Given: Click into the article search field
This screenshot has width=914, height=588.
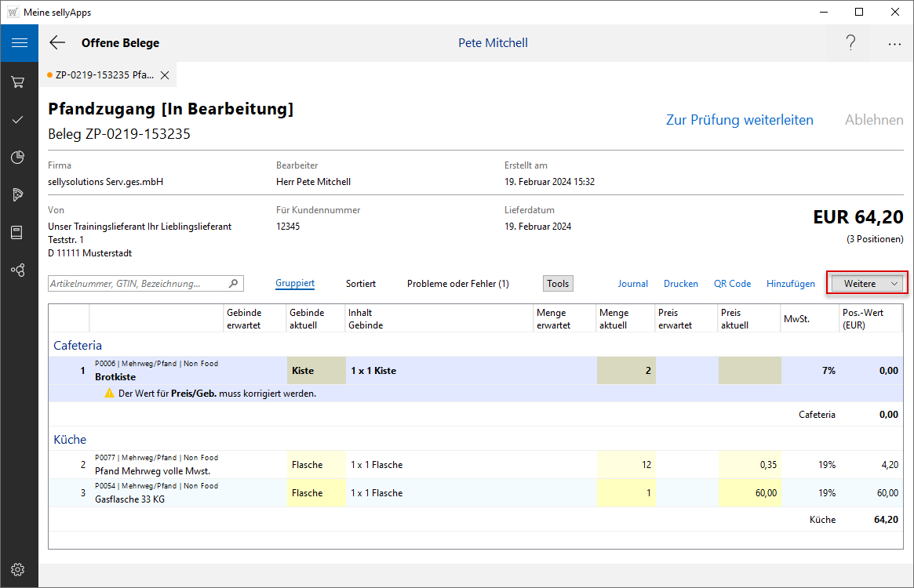Looking at the screenshot, I should (138, 284).
